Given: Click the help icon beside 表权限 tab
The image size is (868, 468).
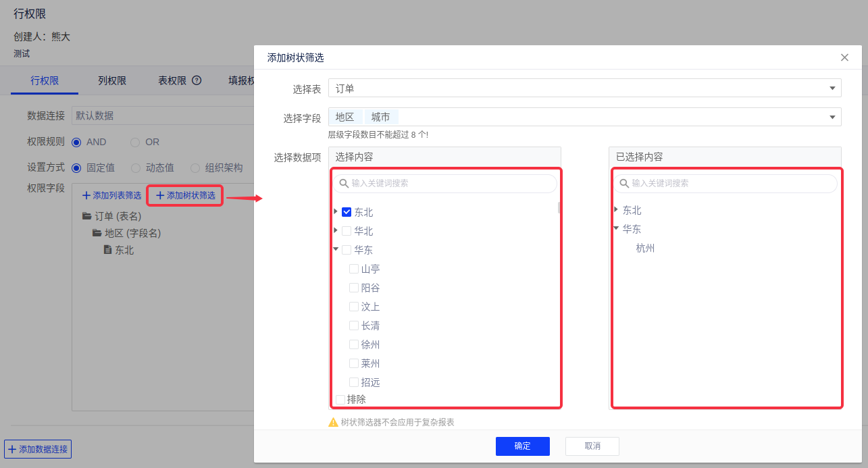Looking at the screenshot, I should pyautogui.click(x=197, y=80).
